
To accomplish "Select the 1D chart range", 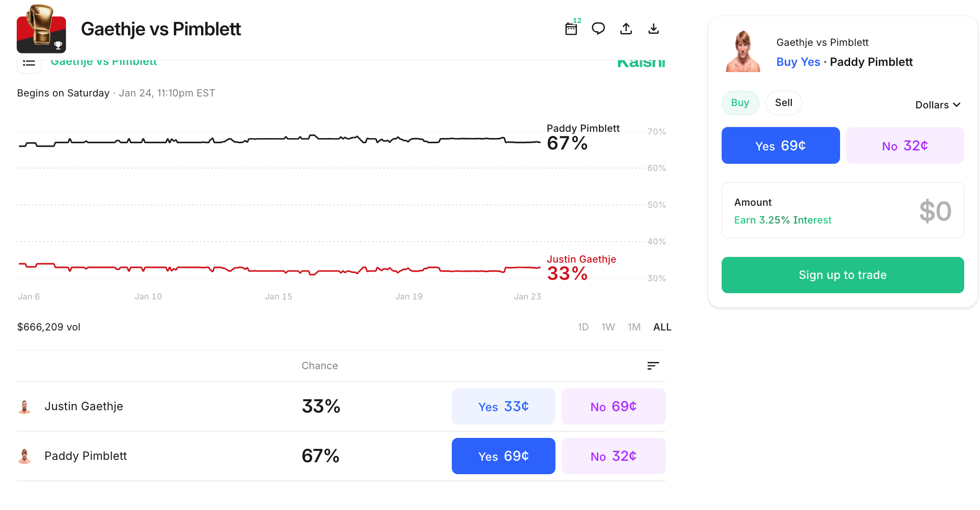I will click(x=583, y=327).
